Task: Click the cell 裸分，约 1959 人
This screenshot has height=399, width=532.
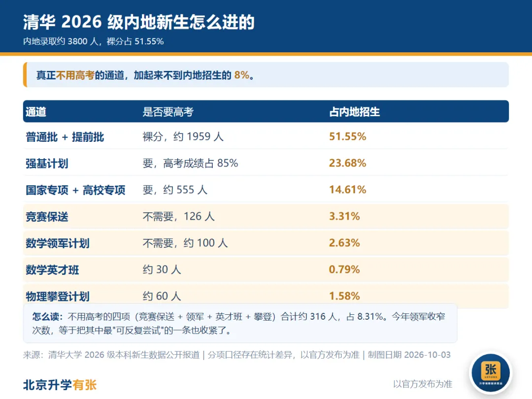Action: click(x=183, y=136)
